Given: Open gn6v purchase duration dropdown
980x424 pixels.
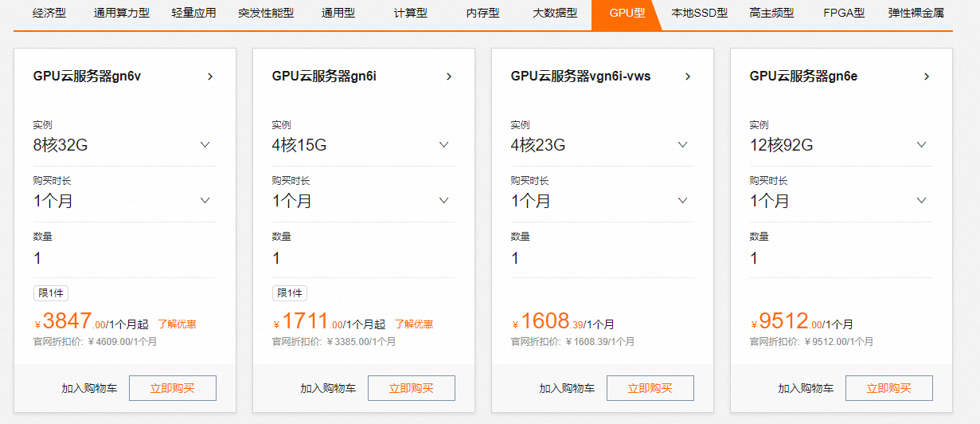Looking at the screenshot, I should coord(125,201).
